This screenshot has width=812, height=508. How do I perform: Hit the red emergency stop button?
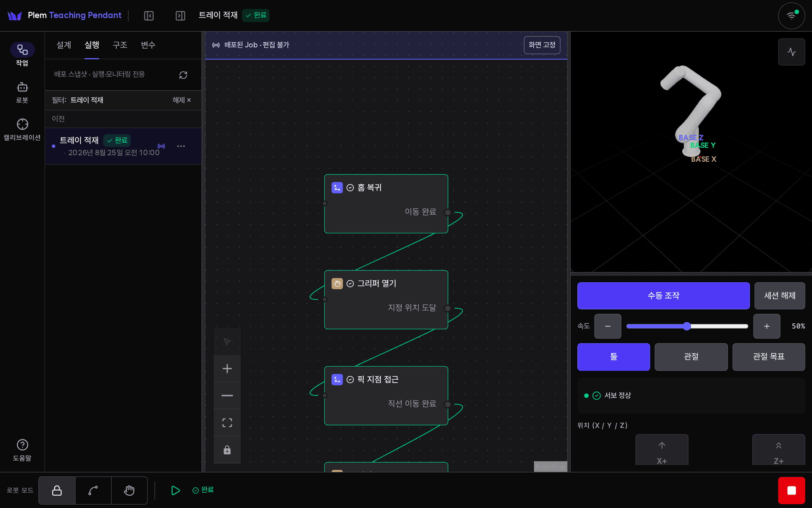(x=791, y=490)
